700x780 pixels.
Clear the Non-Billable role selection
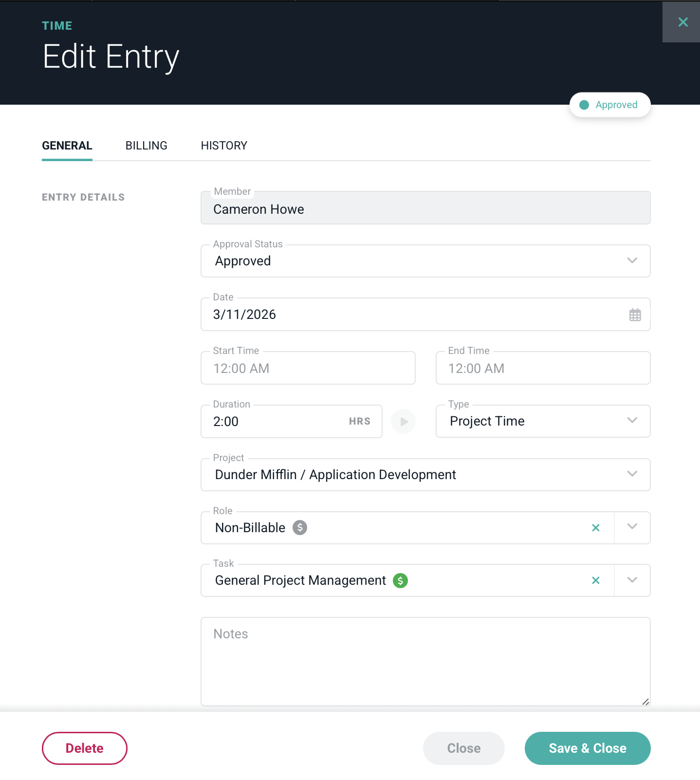click(595, 528)
